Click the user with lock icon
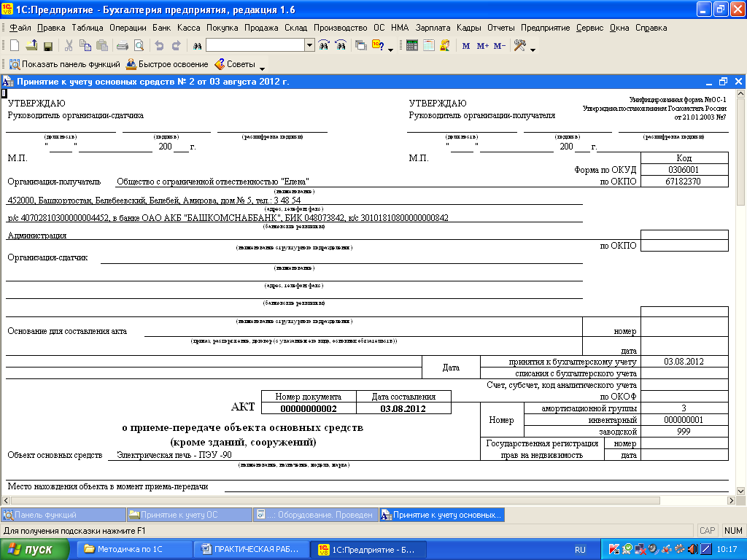This screenshot has height=560, width=747. tap(445, 46)
